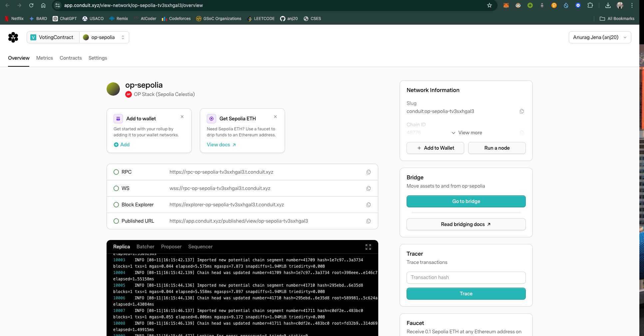
Task: Open the LEETCODE bookmark
Action: click(261, 19)
